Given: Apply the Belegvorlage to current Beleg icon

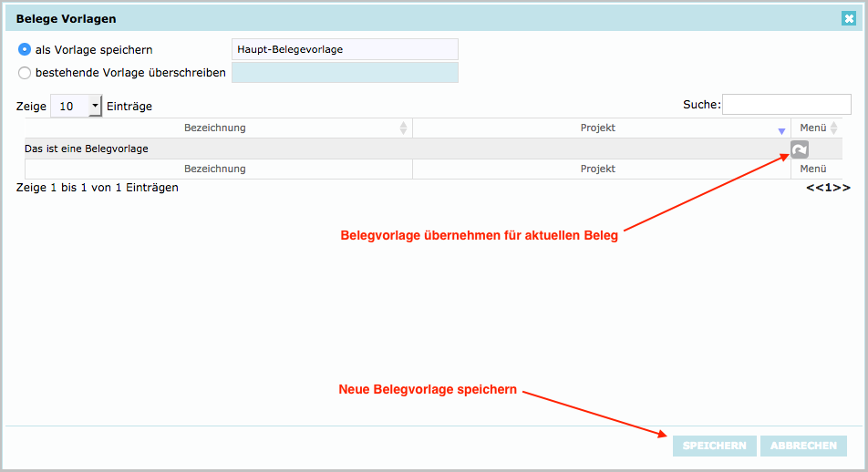Looking at the screenshot, I should [799, 149].
